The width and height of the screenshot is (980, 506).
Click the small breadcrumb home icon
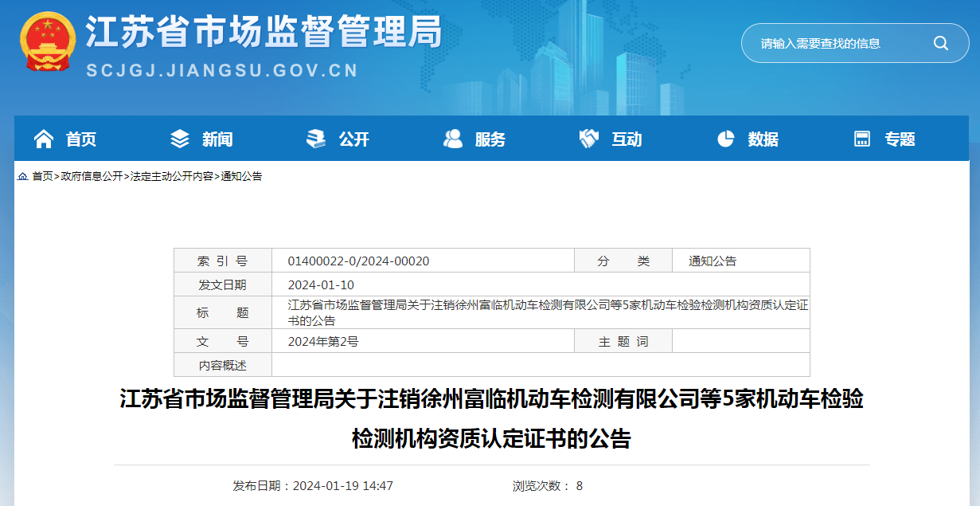[x=22, y=176]
